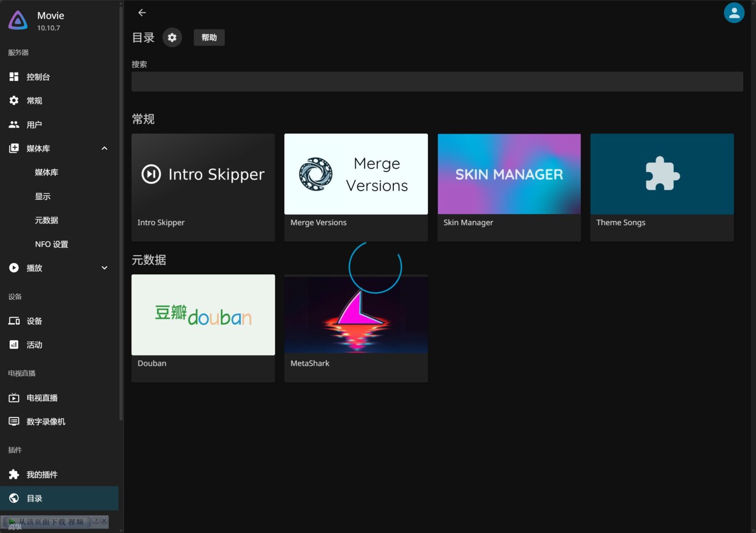
Task: Open the Douban plugin thumbnail
Action: tap(203, 315)
